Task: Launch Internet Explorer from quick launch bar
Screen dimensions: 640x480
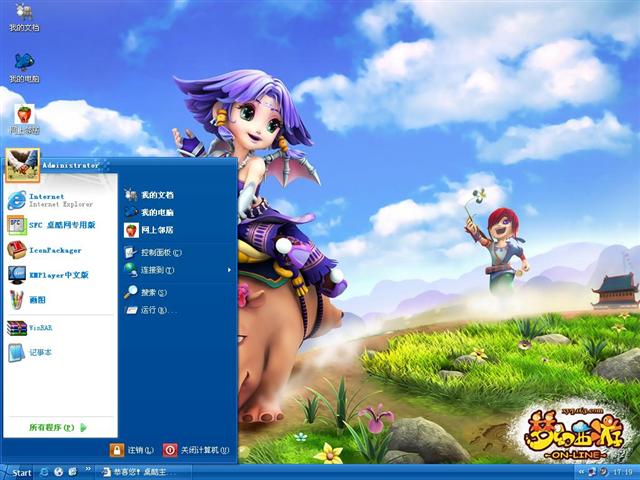Action: tap(44, 472)
